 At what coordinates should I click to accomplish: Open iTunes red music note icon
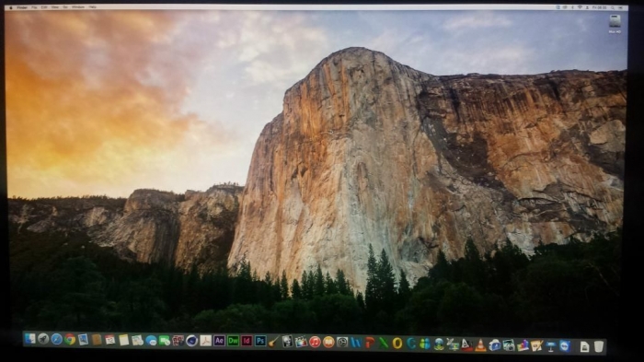point(315,342)
